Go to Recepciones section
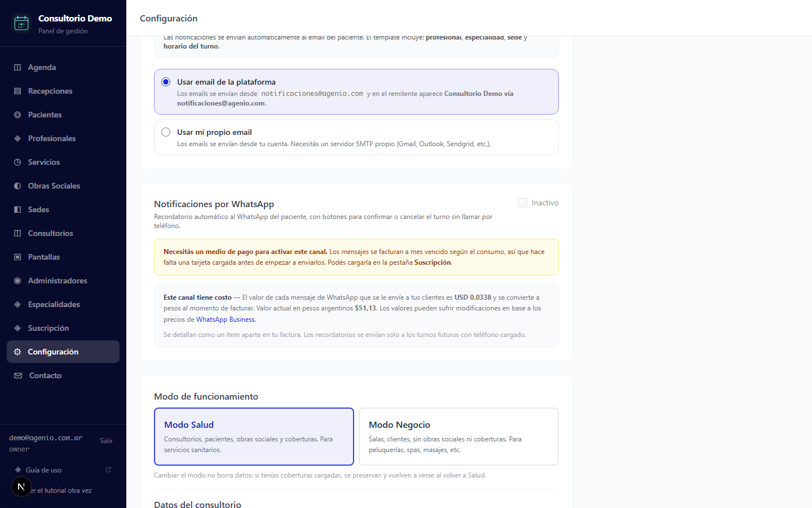The width and height of the screenshot is (812, 508). pos(63,91)
